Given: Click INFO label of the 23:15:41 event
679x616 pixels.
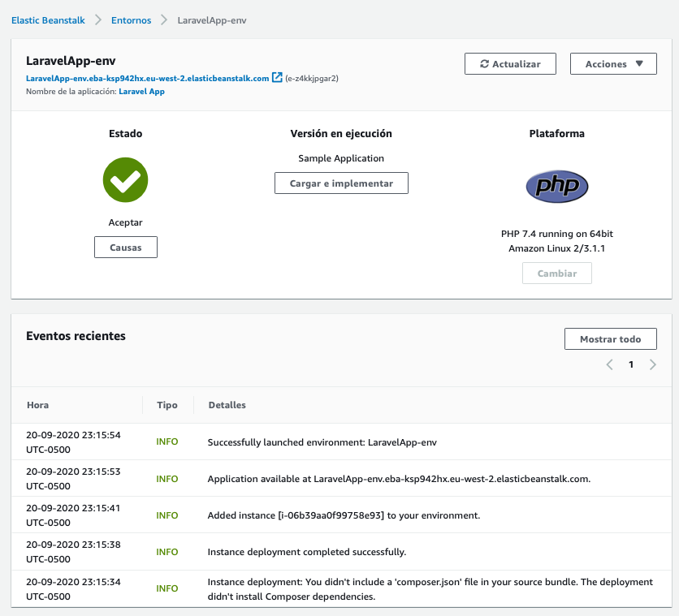Looking at the screenshot, I should (167, 515).
